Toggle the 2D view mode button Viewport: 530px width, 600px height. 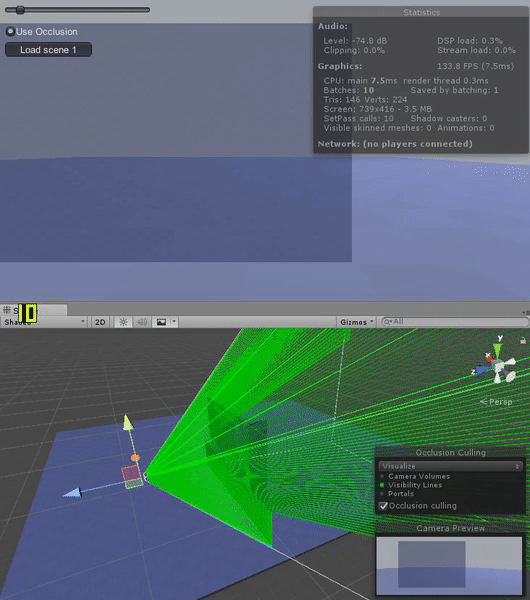pyautogui.click(x=100, y=322)
